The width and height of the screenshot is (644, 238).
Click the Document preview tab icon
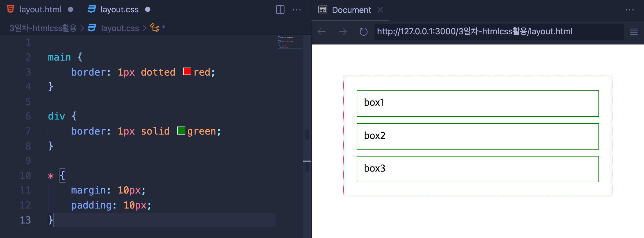[x=323, y=10]
